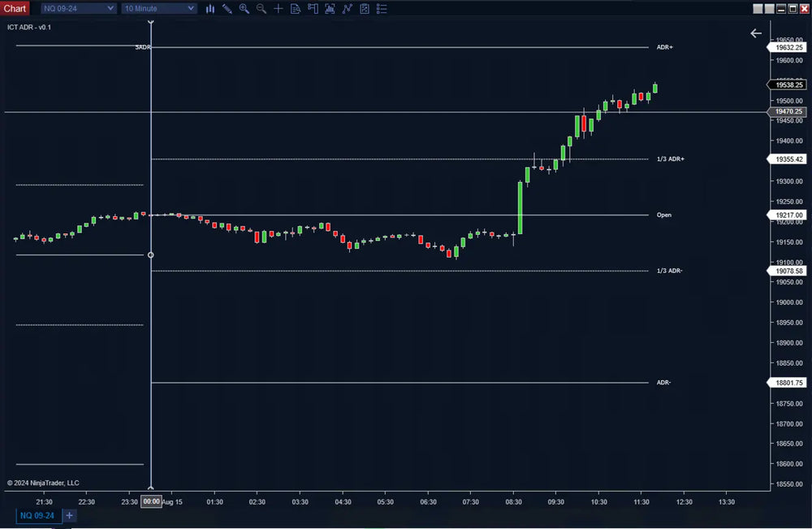Click the zoom in magnifier icon
This screenshot has width=812, height=529.
(244, 8)
